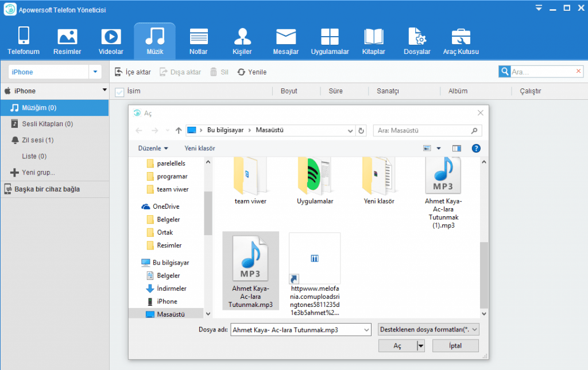The width and height of the screenshot is (588, 370).
Task: Click the Aç button
Action: [397, 345]
